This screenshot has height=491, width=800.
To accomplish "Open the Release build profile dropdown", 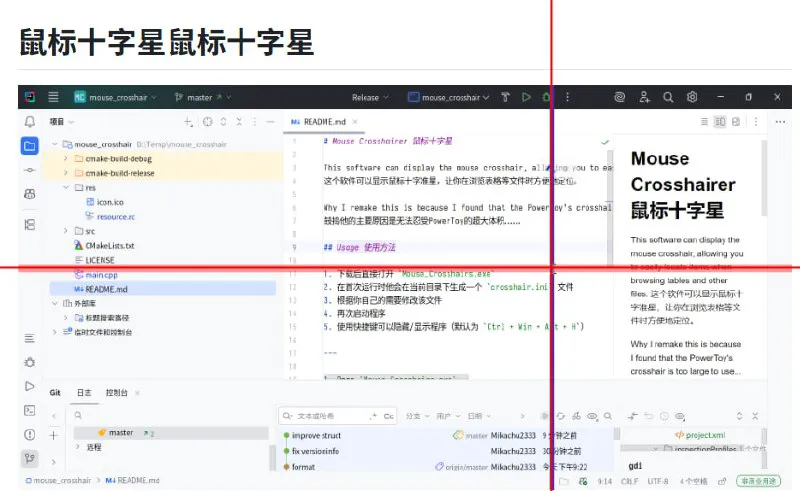I will tap(370, 97).
